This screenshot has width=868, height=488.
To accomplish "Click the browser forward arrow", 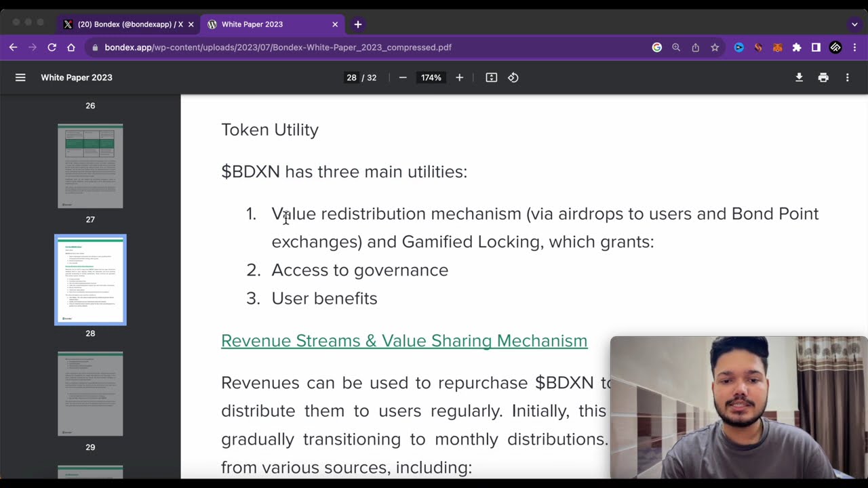I will 33,47.
